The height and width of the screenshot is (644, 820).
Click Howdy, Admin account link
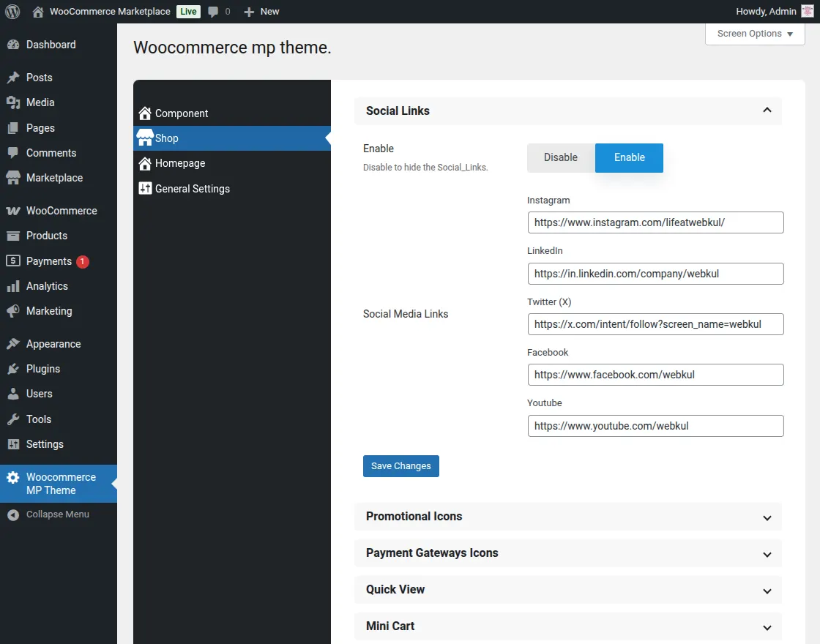coord(766,12)
